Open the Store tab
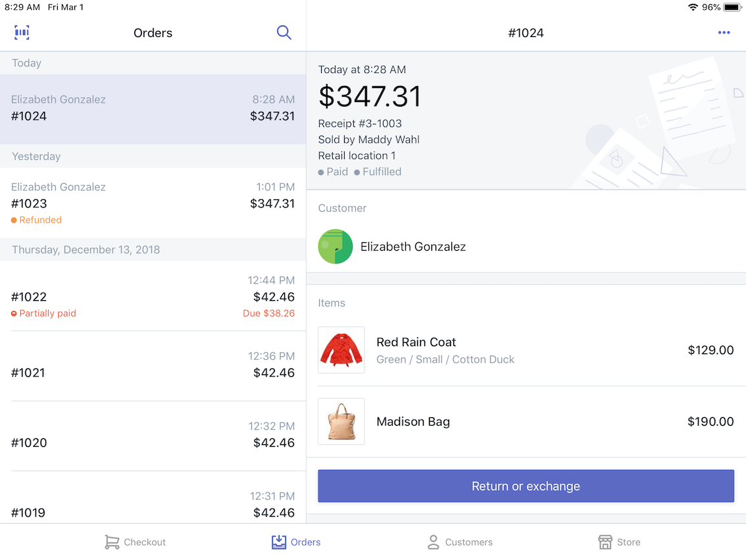This screenshot has height=560, width=746. (619, 542)
